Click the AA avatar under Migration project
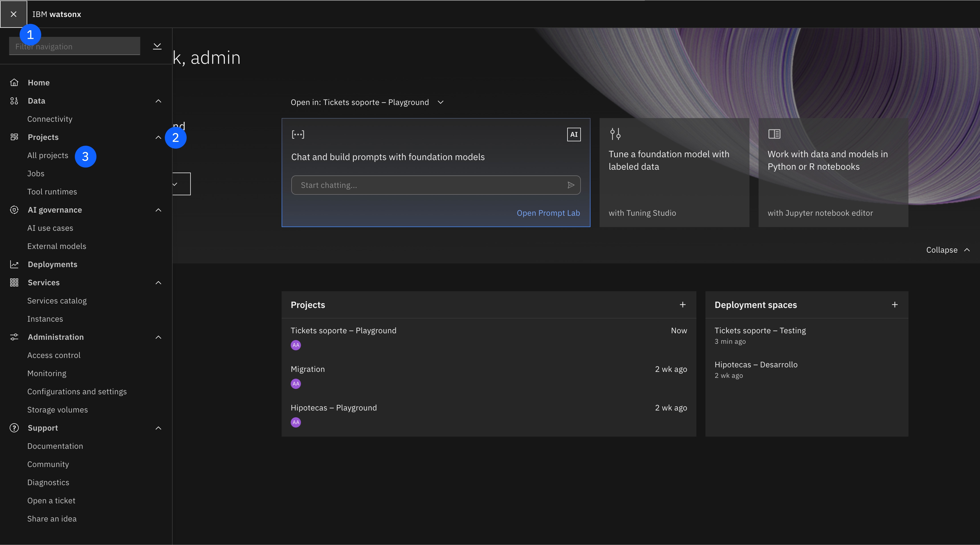This screenshot has width=980, height=545. [296, 384]
